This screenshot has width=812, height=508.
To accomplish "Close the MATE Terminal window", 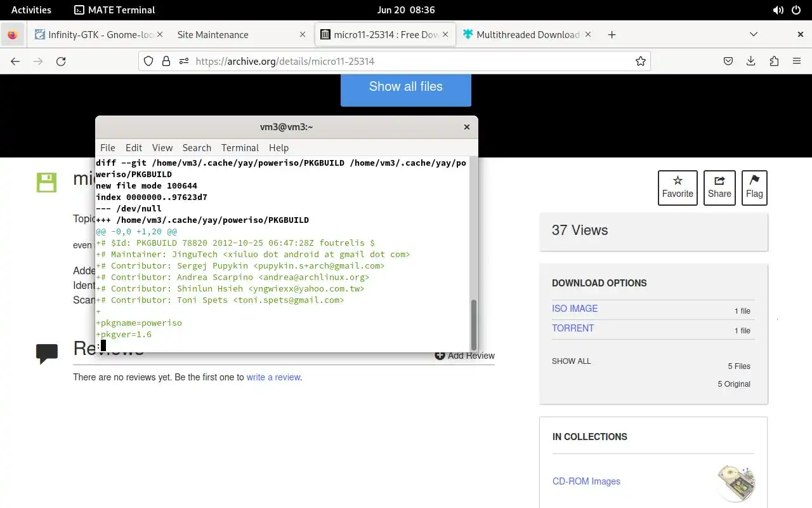I will [x=467, y=127].
